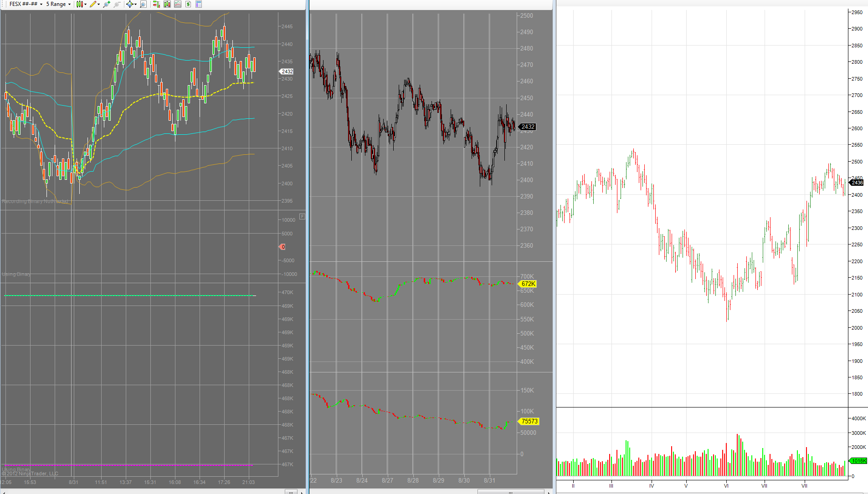Click the 2432 price marker on middle chart
Screen dimensions: 868x494
[x=527, y=127]
